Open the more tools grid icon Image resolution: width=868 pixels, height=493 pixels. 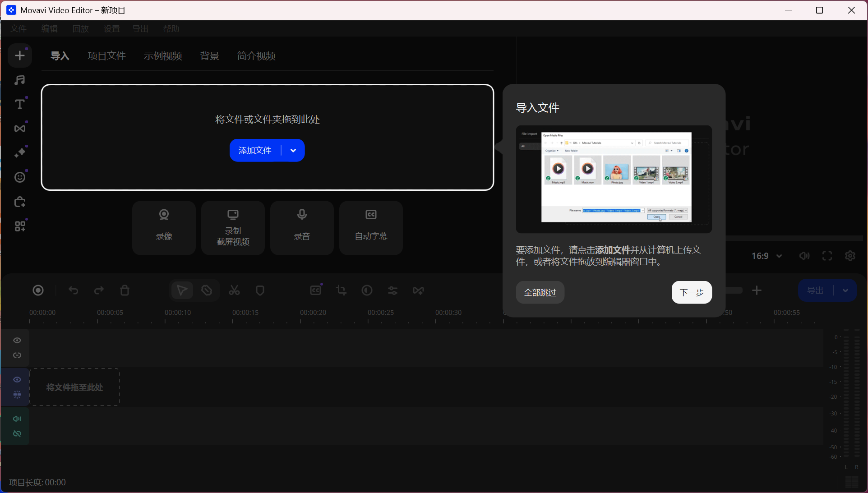(x=20, y=226)
